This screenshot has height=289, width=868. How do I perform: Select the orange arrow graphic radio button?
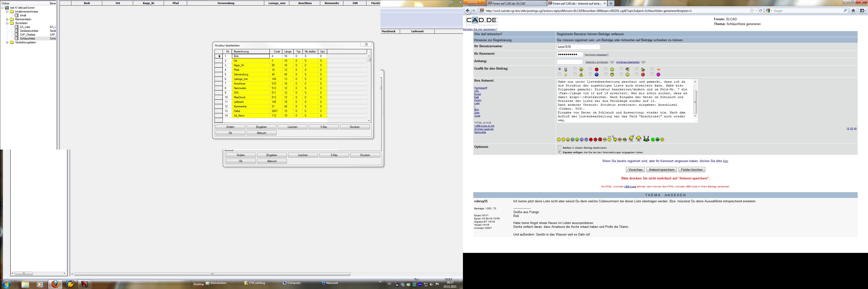pyautogui.click(x=652, y=69)
